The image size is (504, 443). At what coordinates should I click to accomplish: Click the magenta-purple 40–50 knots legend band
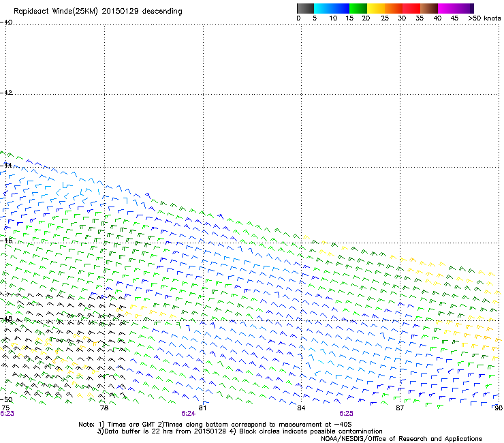point(456,8)
